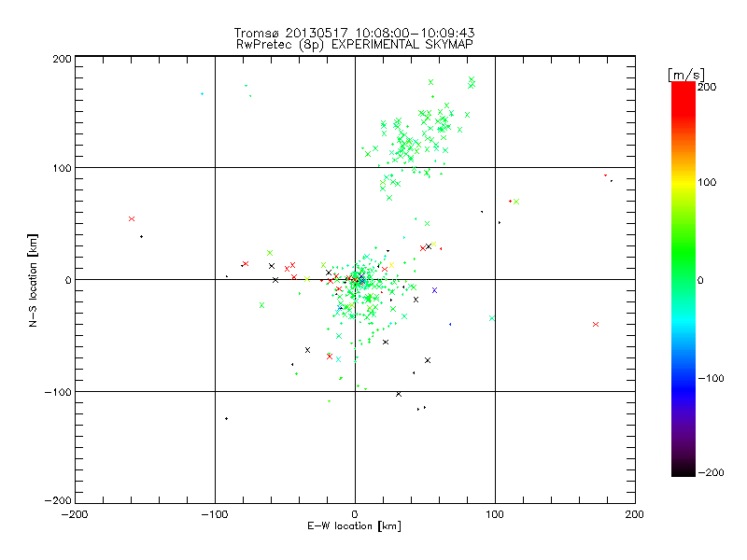Click the vertical color scale bar
Viewport: 747px width, 560px height.
tap(684, 279)
